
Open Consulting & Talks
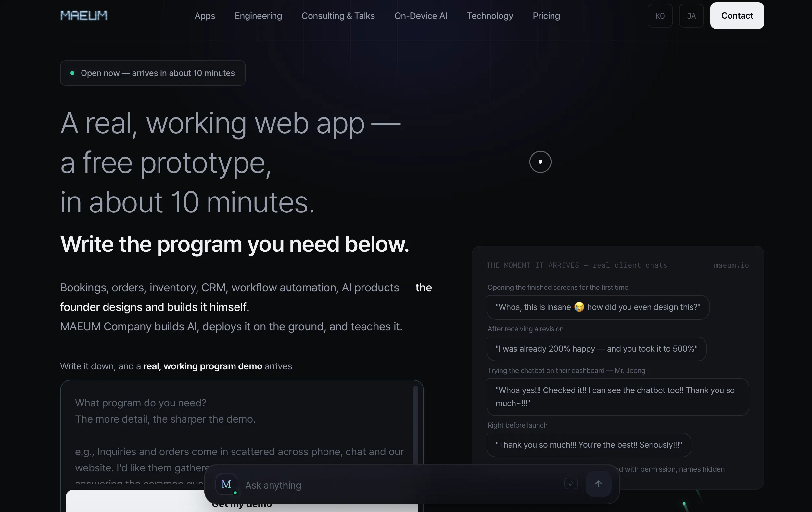pos(338,16)
